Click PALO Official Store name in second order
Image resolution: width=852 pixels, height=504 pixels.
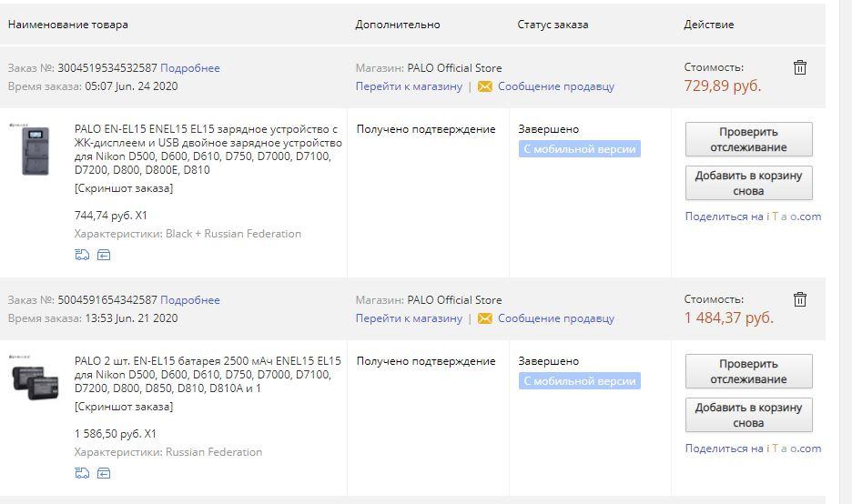454,300
